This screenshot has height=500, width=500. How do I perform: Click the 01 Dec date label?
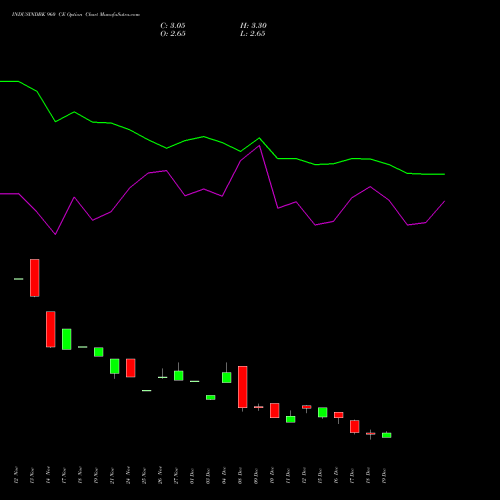[192, 476]
